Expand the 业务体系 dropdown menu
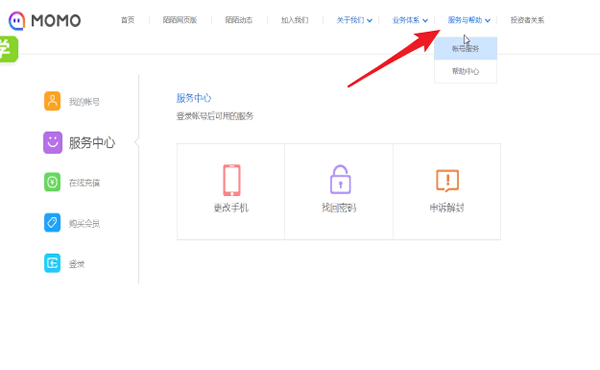 point(410,20)
